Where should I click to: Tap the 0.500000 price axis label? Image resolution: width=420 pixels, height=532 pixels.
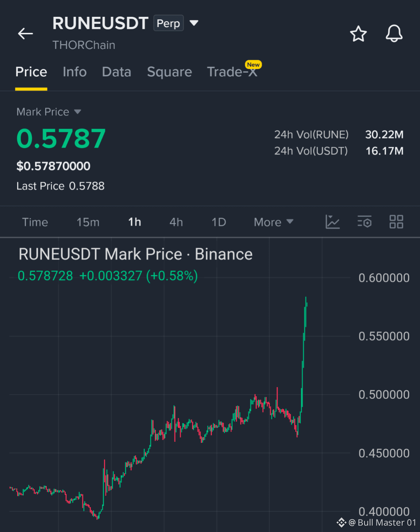384,395
